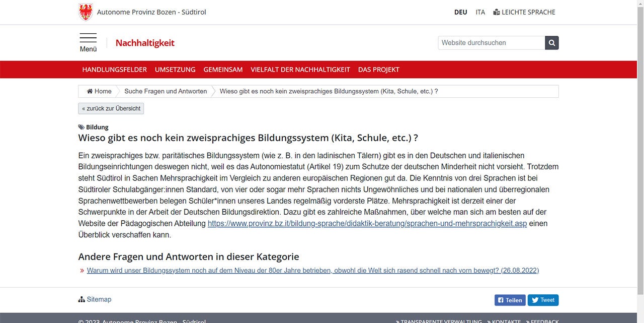Open the Handlungsfelder navigation menu
Image resolution: width=644 pixels, height=323 pixels.
[x=115, y=70]
